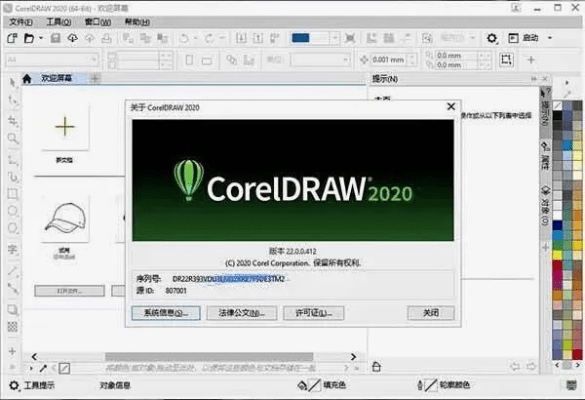This screenshot has height=400, width=585.
Task: Close the 提示 docker panel
Action: coord(545,79)
